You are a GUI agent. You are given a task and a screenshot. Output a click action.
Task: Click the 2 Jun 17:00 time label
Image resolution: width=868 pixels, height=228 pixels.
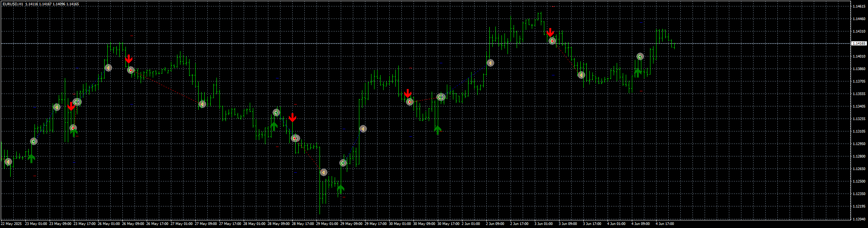(519, 224)
